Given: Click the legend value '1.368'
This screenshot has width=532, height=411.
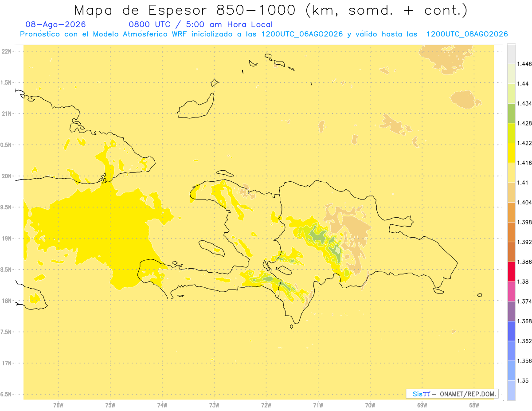Looking at the screenshot, I should point(524,321).
